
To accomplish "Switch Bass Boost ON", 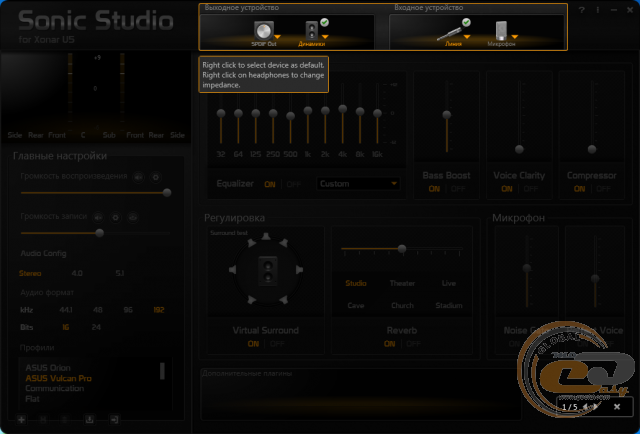I will coord(434,189).
